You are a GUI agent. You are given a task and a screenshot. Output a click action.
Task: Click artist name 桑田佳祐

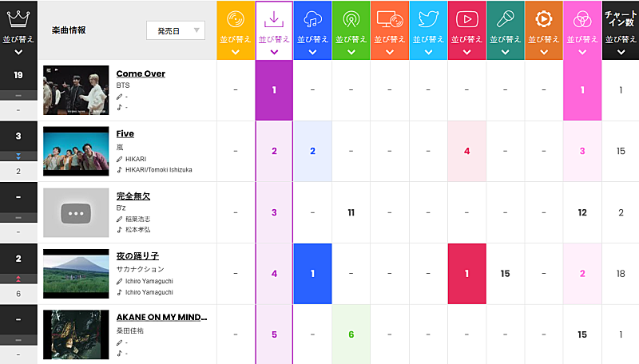click(x=130, y=330)
